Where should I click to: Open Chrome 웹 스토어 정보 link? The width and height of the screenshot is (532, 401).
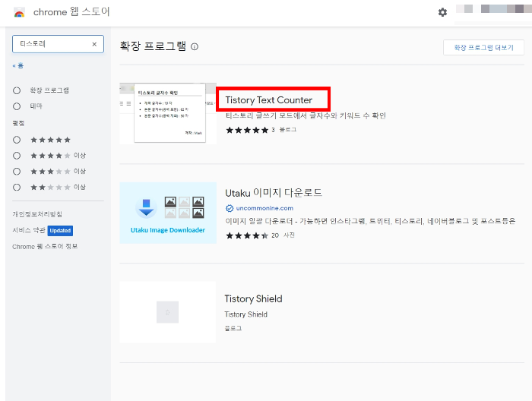coord(45,246)
